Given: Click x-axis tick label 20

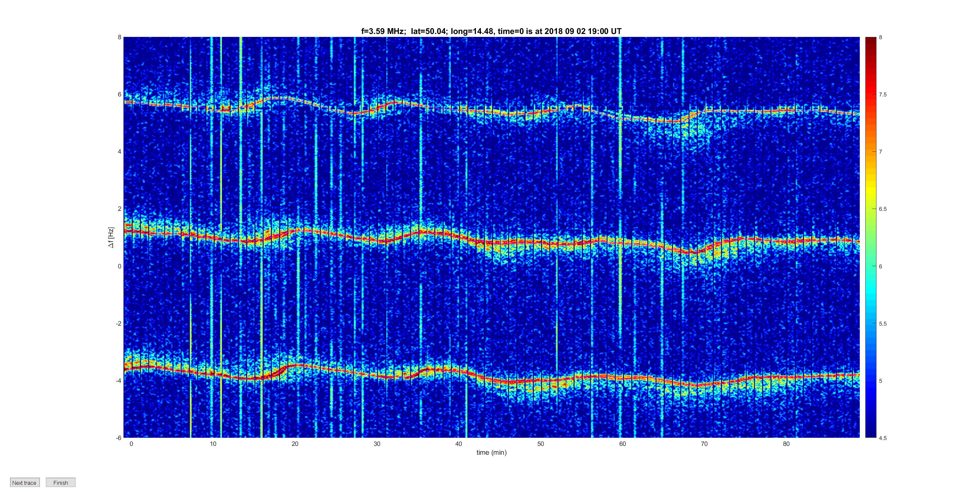Looking at the screenshot, I should [x=295, y=444].
